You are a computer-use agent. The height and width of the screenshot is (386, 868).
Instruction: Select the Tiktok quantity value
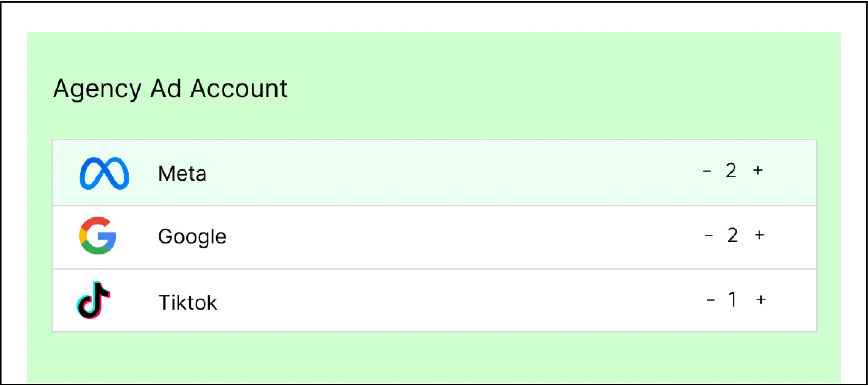click(x=733, y=300)
